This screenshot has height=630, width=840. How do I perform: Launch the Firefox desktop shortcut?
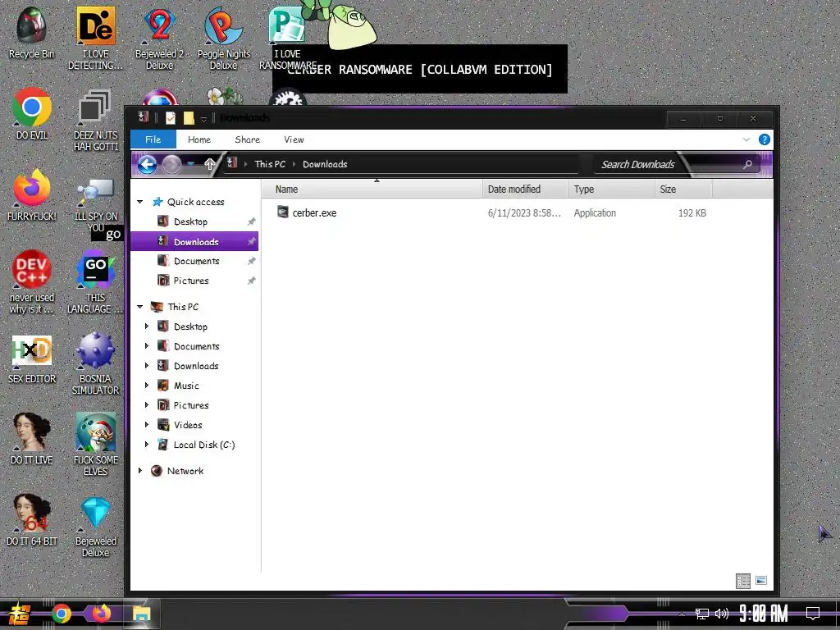coord(31,195)
